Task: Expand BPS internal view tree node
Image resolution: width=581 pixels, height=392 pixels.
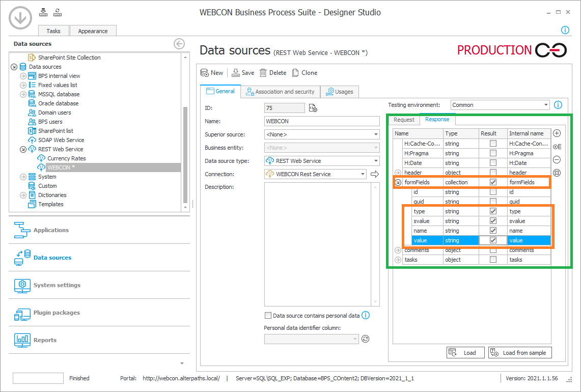Action: [x=23, y=76]
